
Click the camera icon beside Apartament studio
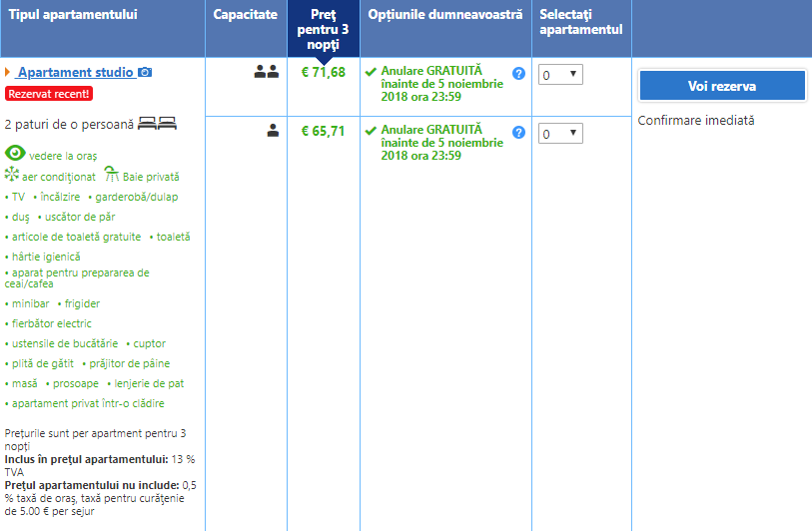coord(145,73)
